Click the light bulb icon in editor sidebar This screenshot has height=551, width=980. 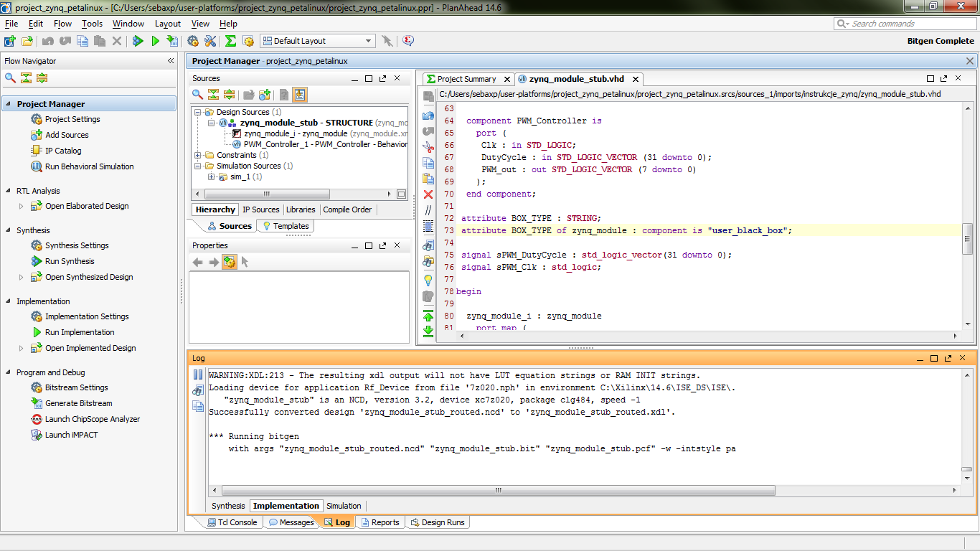pyautogui.click(x=428, y=280)
